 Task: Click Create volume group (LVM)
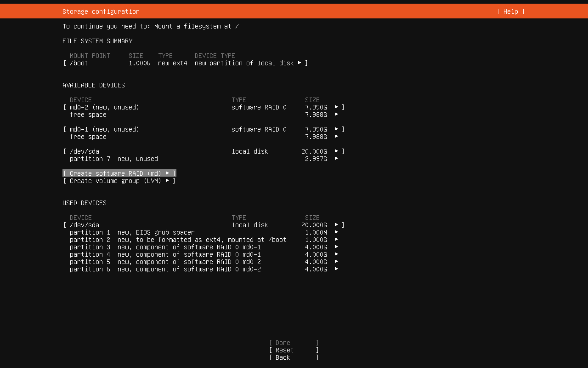pyautogui.click(x=119, y=181)
